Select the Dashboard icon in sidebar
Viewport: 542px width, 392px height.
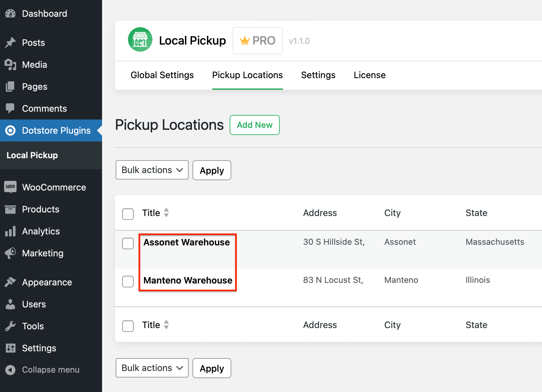[x=11, y=14]
